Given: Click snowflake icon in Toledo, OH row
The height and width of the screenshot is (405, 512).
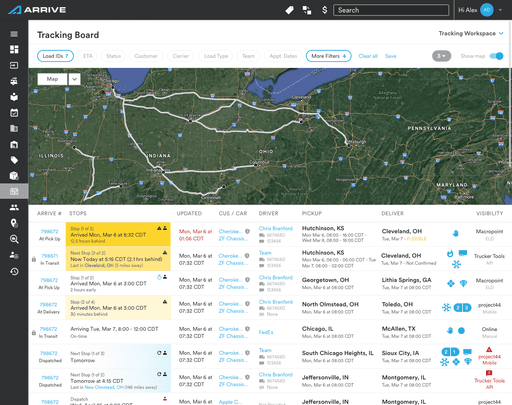Looking at the screenshot, I should (x=446, y=307).
